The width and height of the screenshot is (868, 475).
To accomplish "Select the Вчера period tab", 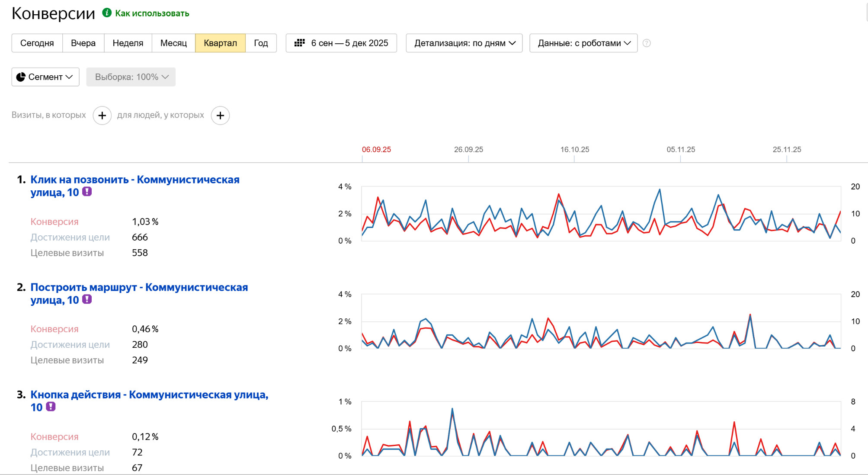I will coord(83,43).
